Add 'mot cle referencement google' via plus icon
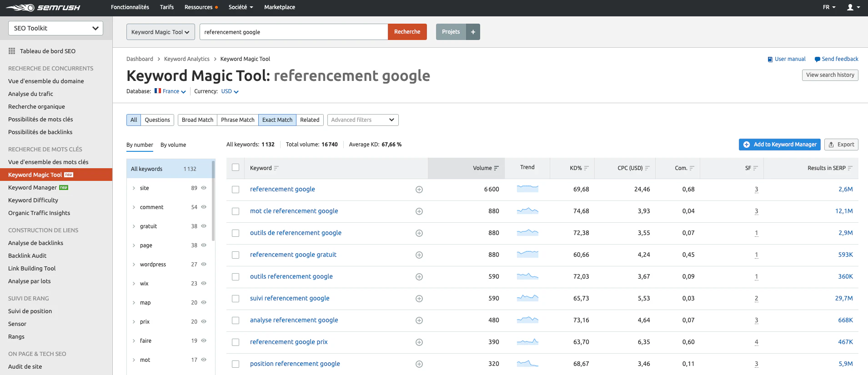The width and height of the screenshot is (868, 375). click(419, 211)
